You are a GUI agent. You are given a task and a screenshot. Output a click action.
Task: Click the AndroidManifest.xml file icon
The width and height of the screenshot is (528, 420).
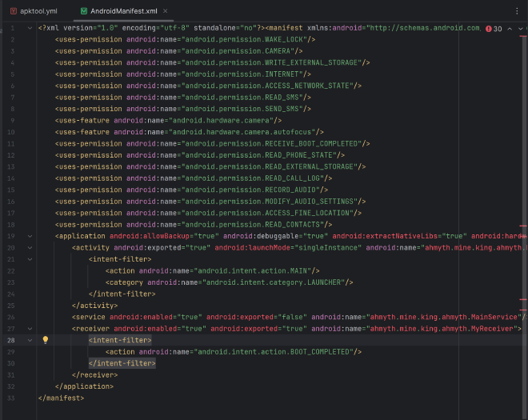(x=84, y=11)
